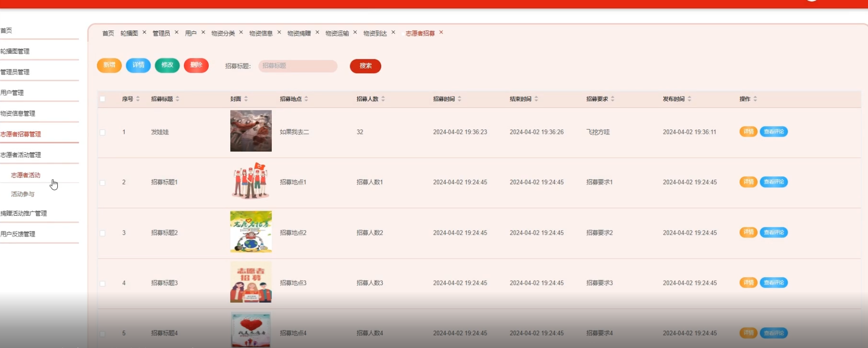
Task: Select row 3 checkbox
Action: 102,233
